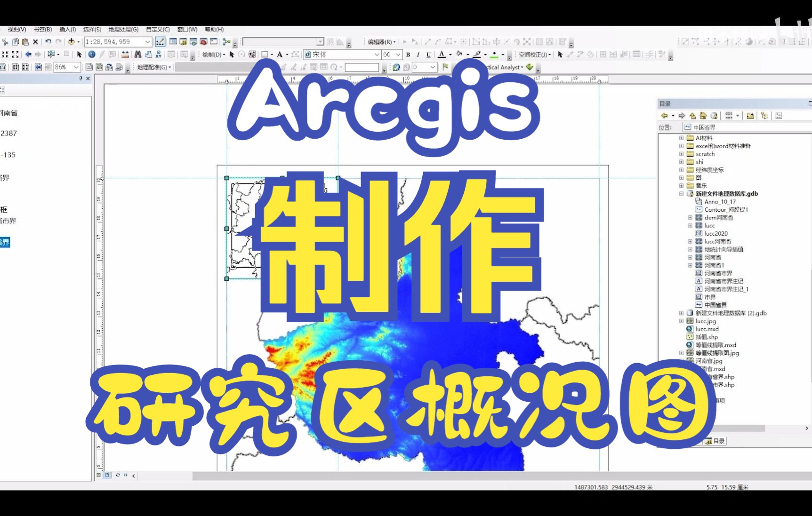Open the Table of Contents window icon
Viewport: 812px width, 516px height.
pos(173,42)
